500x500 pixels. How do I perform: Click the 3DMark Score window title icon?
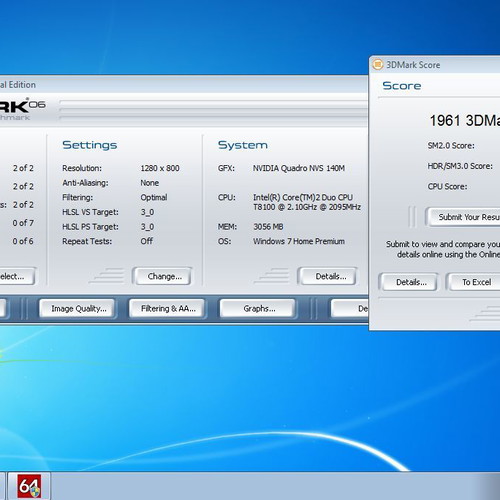(x=377, y=65)
